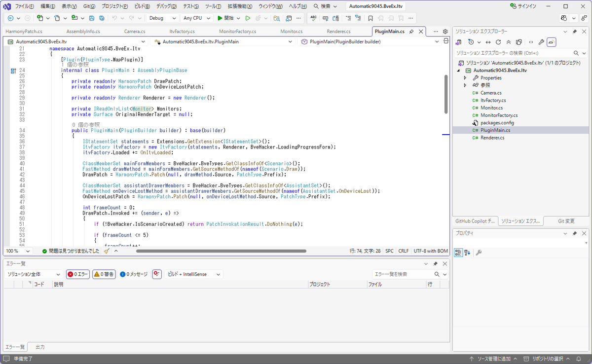Viewport: 592px width, 364px height.
Task: Click the comment selection icon
Action: click(348, 18)
